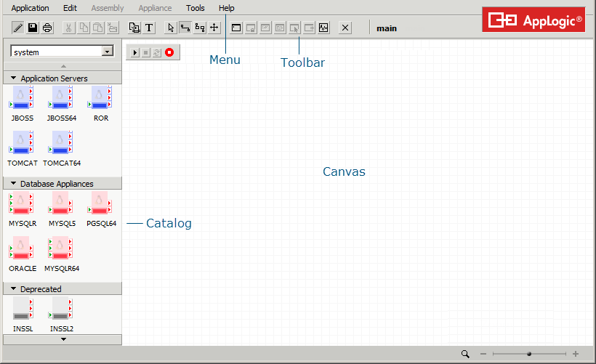This screenshot has height=364, width=596.
Task: Collapse the Database Appliances section
Action: pyautogui.click(x=14, y=184)
